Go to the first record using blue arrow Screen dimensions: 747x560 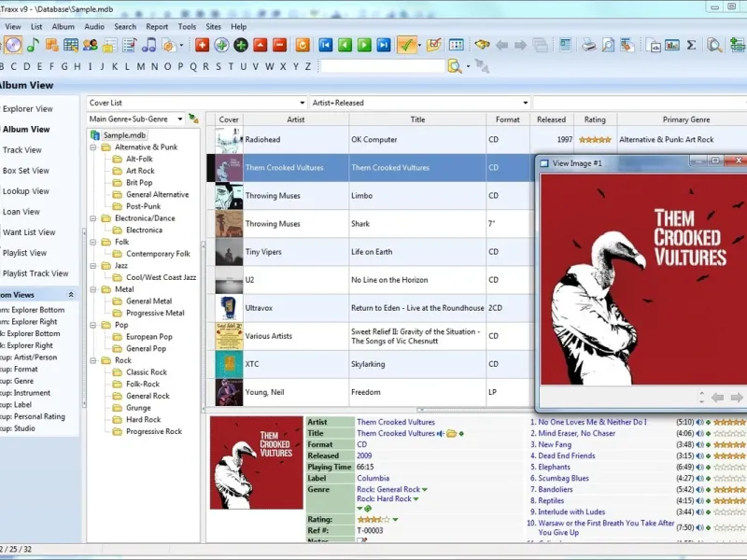[x=326, y=45]
